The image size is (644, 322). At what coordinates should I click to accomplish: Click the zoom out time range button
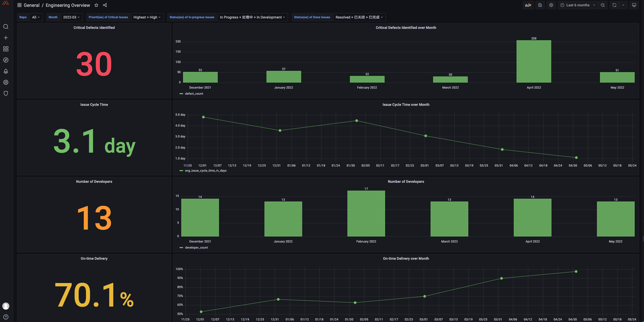click(603, 5)
